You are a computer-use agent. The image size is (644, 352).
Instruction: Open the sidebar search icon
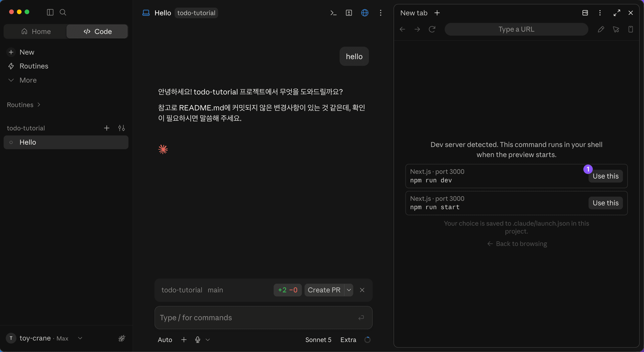[63, 12]
